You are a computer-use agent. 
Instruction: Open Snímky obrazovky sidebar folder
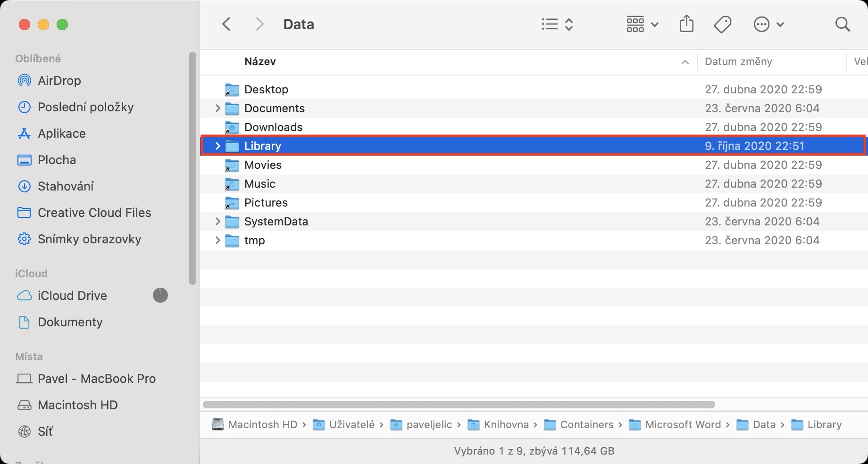89,239
